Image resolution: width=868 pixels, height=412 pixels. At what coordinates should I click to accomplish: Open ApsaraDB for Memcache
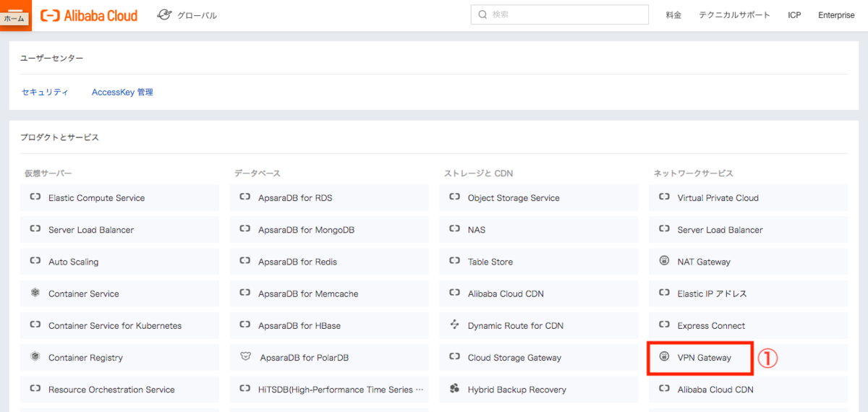click(329, 293)
